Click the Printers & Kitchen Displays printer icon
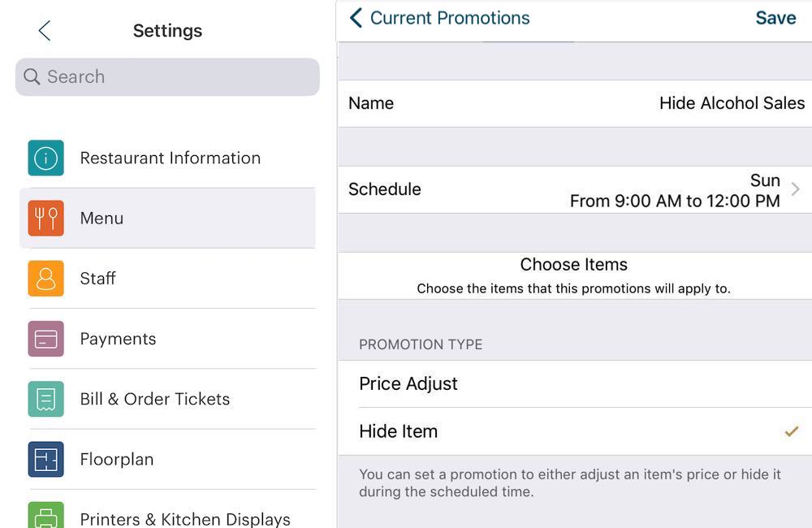This screenshot has width=812, height=528. [45, 515]
